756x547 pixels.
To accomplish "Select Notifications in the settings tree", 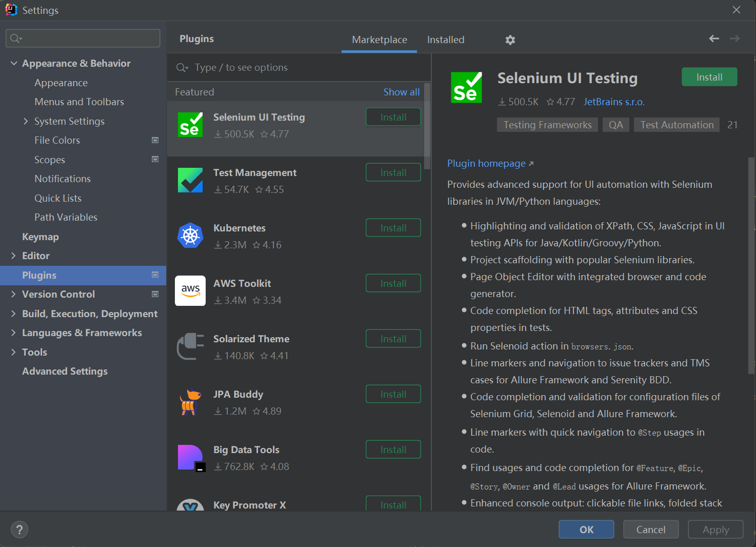I will coord(63,179).
